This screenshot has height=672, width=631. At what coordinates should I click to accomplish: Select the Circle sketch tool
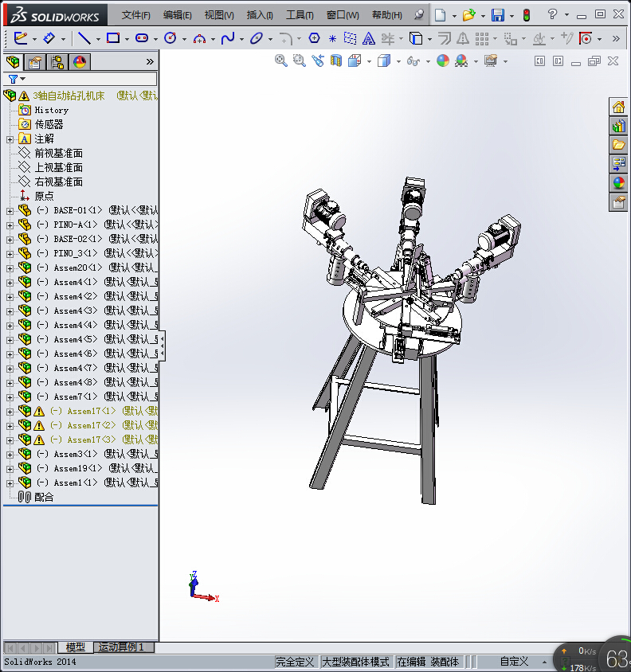click(170, 38)
